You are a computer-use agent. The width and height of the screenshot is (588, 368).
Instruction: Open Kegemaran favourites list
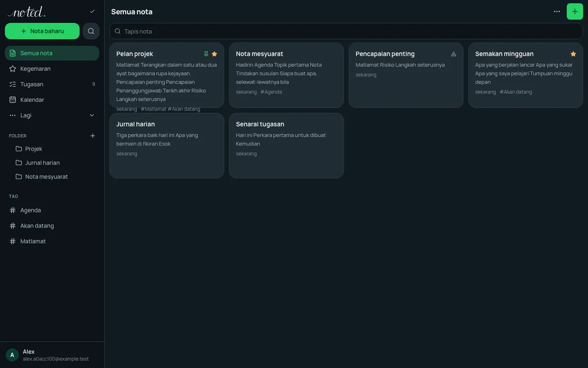click(x=52, y=69)
